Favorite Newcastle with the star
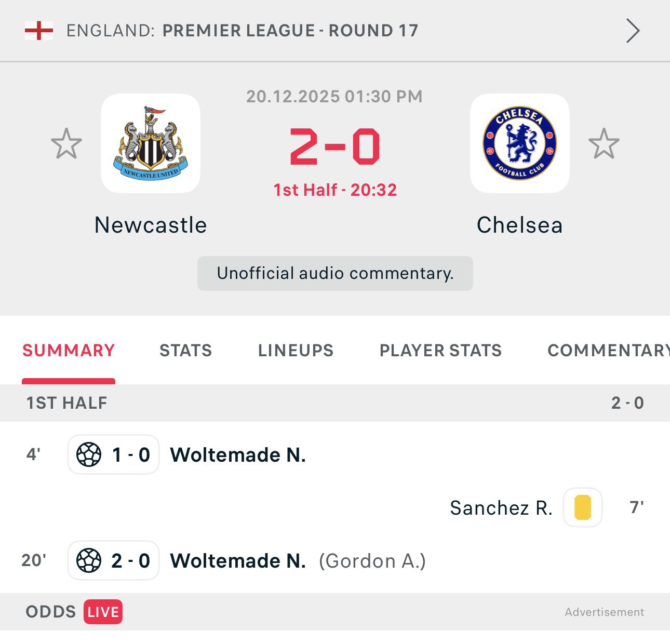Screen dimensions: 670x644 coord(66,144)
